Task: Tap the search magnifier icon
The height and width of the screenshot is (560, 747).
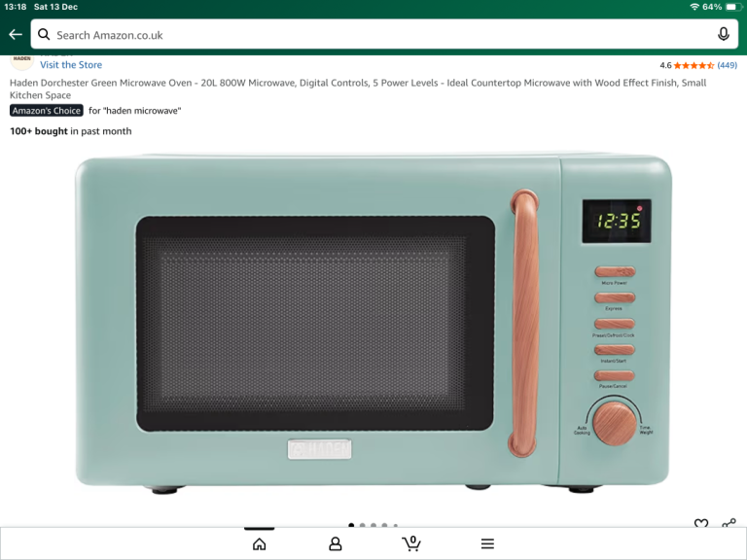Action: 44,34
